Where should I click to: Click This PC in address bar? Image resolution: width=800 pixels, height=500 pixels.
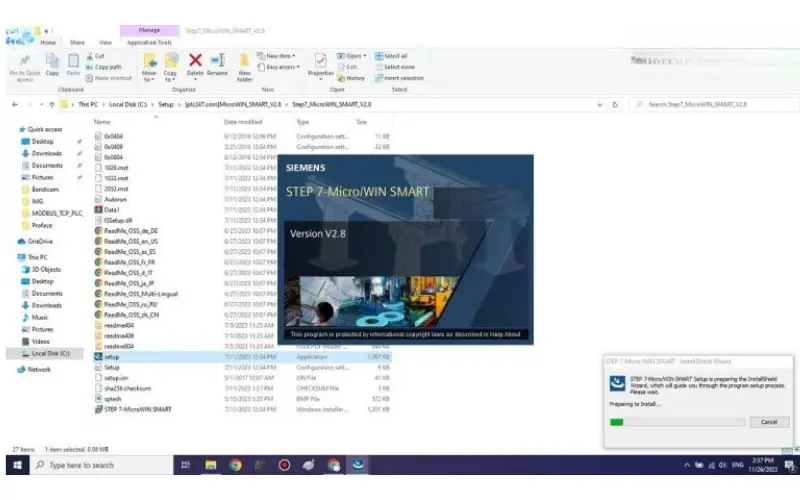(88, 104)
